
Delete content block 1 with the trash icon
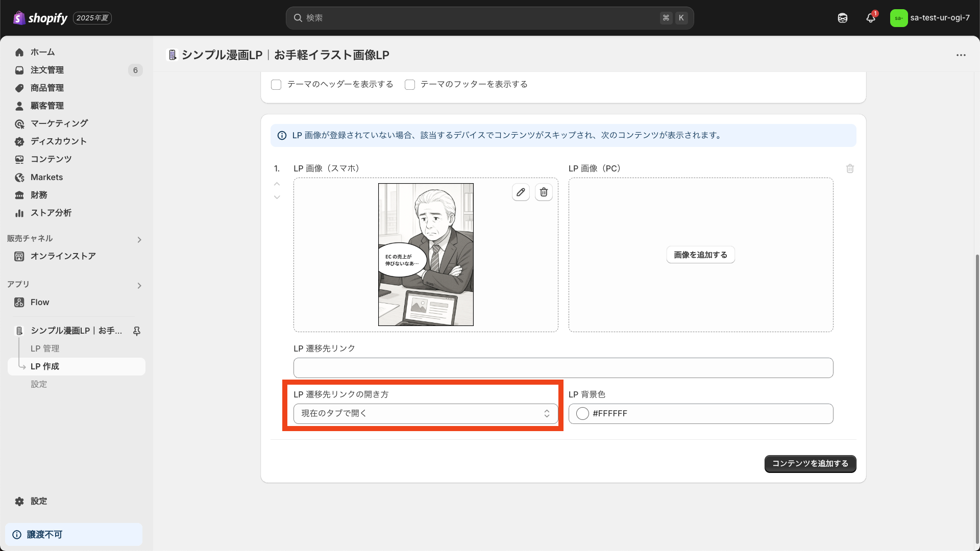point(850,169)
